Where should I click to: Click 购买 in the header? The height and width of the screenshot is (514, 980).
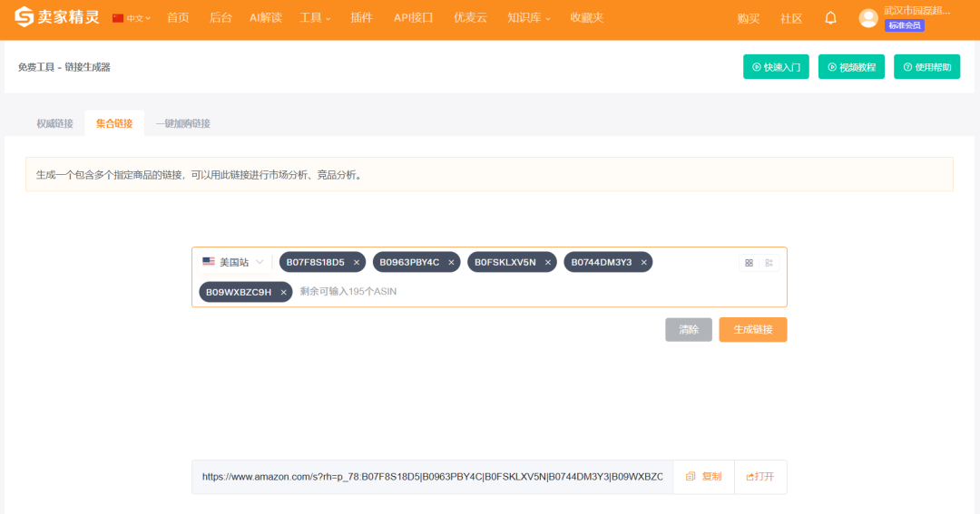click(x=748, y=19)
